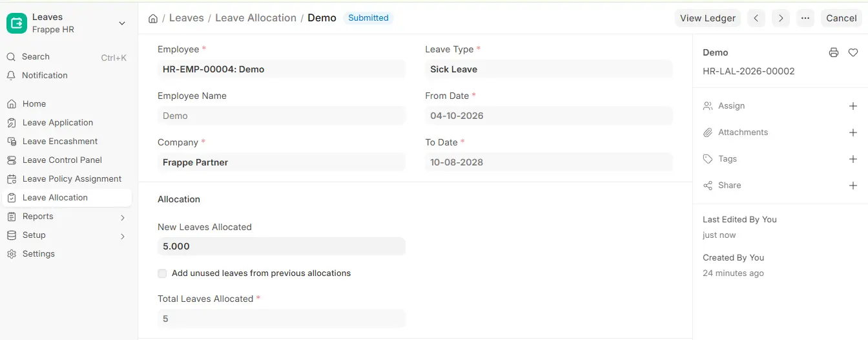Go to Leaves breadcrumb link
868x340 pixels.
(x=187, y=18)
